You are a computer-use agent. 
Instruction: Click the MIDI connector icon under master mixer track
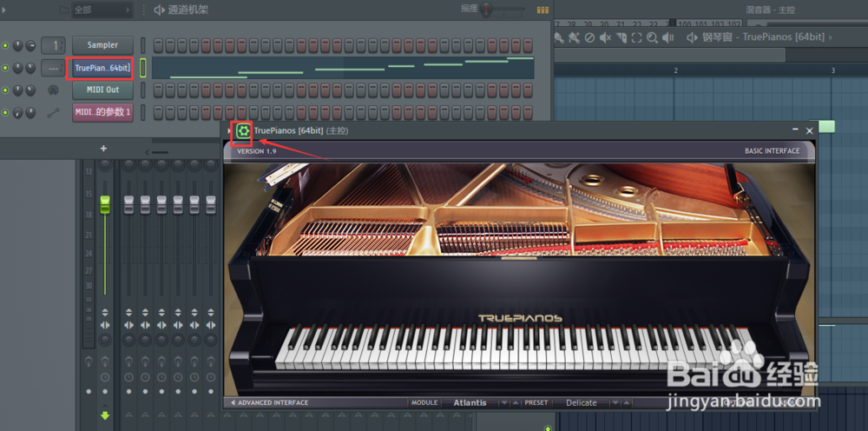tap(105, 361)
